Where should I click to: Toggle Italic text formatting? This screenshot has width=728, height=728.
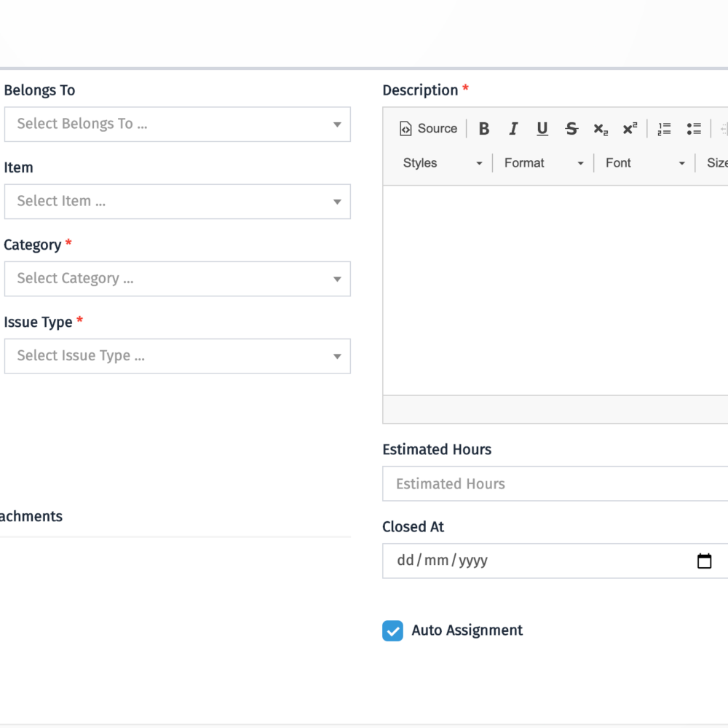tap(513, 129)
